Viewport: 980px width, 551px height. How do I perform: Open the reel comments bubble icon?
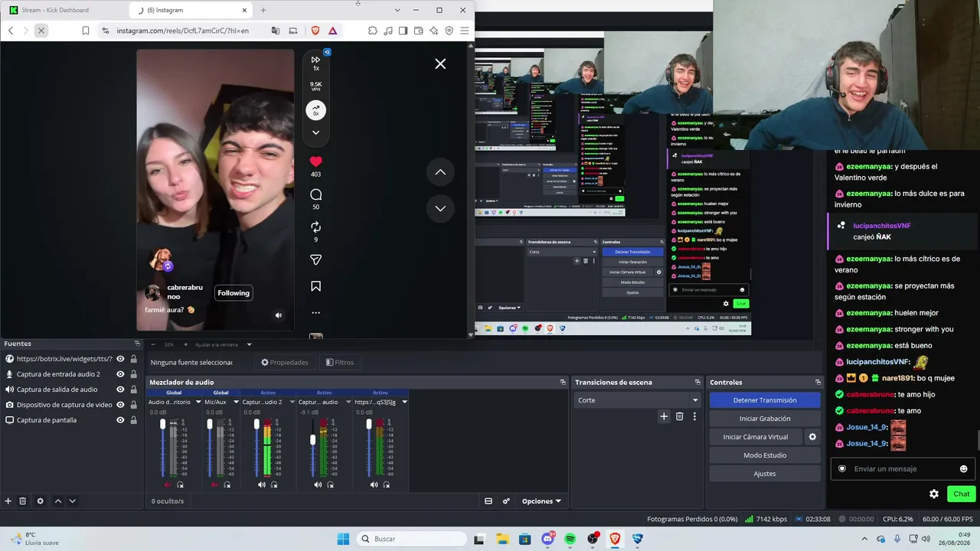[x=315, y=194]
